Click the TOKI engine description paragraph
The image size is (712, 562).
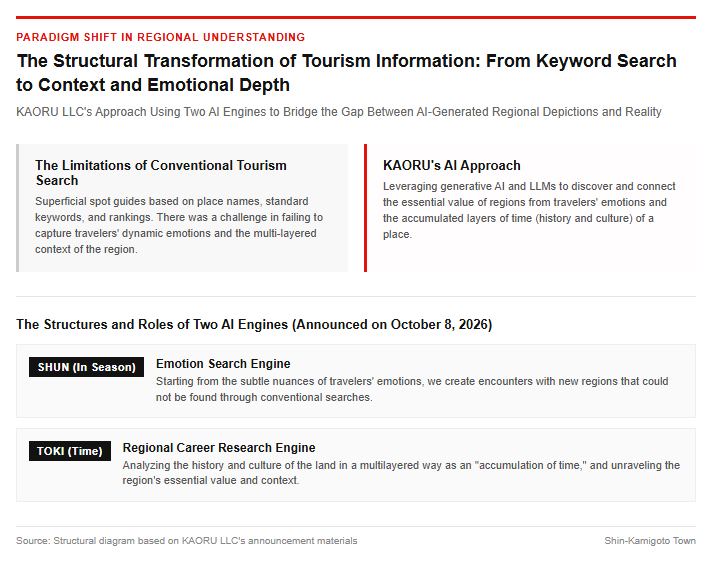401,473
